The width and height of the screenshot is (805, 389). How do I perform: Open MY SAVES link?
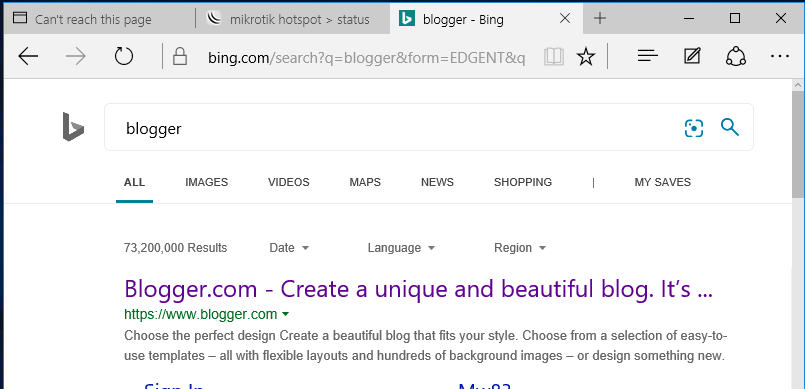click(662, 182)
